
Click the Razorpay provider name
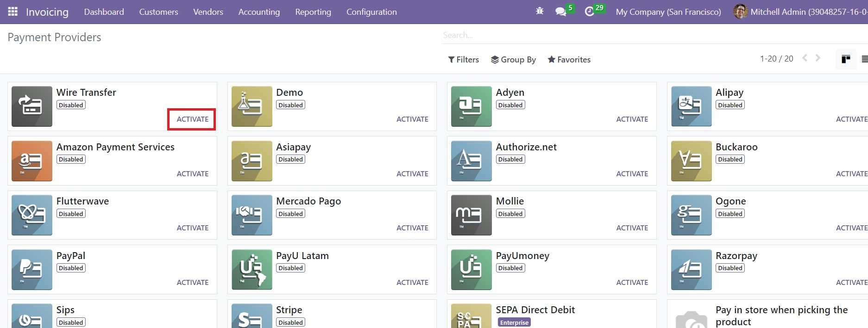pyautogui.click(x=736, y=256)
